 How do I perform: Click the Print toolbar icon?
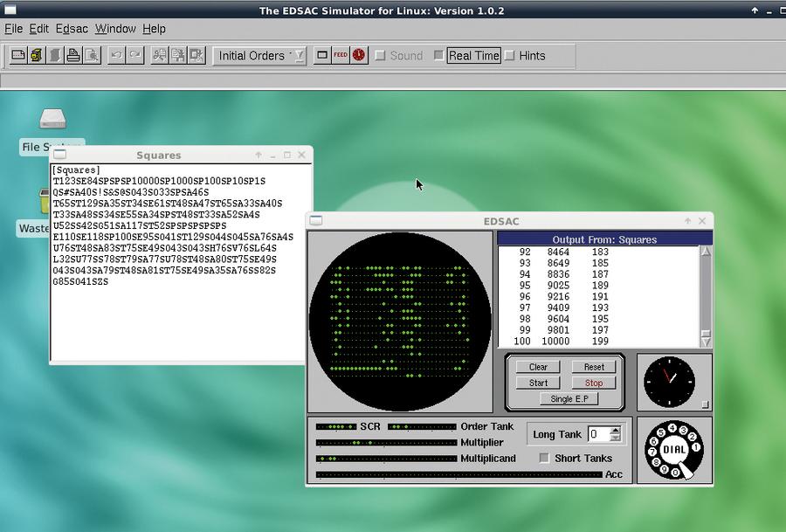(x=73, y=55)
